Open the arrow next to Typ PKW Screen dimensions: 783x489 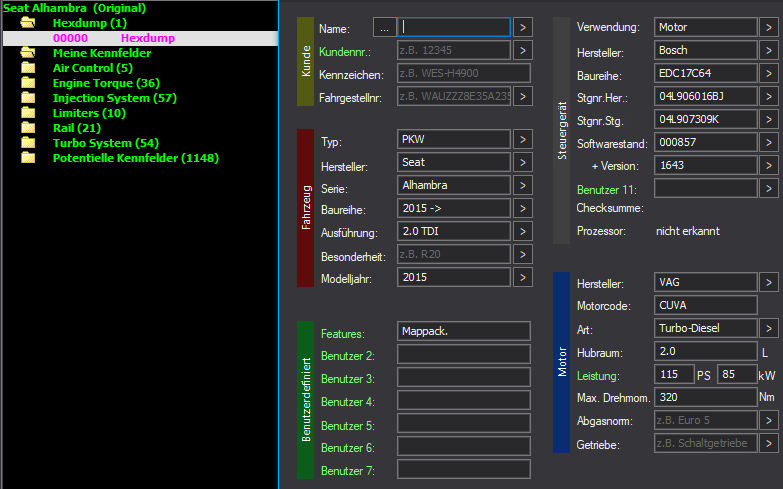(x=523, y=139)
